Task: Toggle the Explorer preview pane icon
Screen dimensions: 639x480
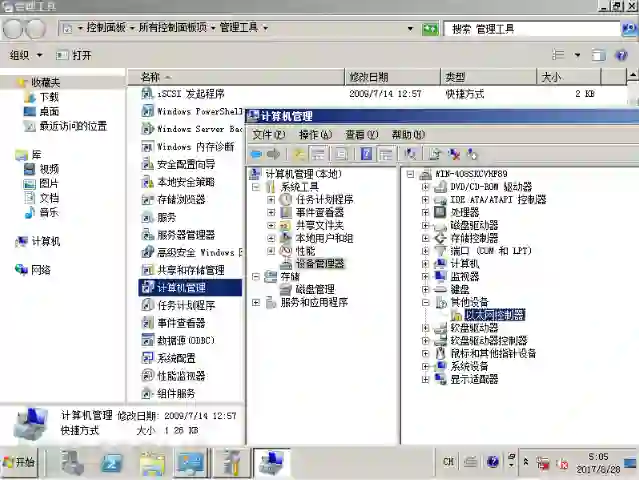Action: pyautogui.click(x=598, y=55)
